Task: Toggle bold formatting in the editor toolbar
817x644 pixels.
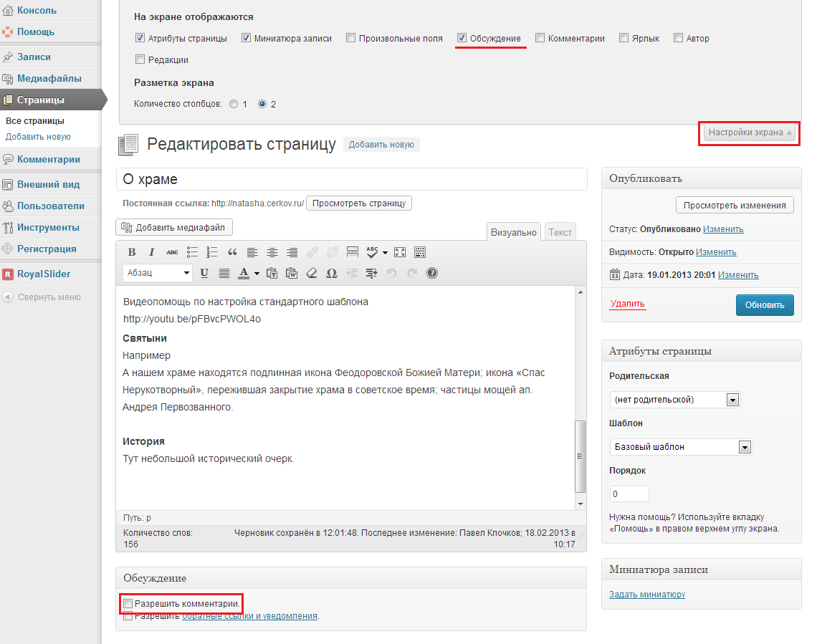Action: coord(132,252)
